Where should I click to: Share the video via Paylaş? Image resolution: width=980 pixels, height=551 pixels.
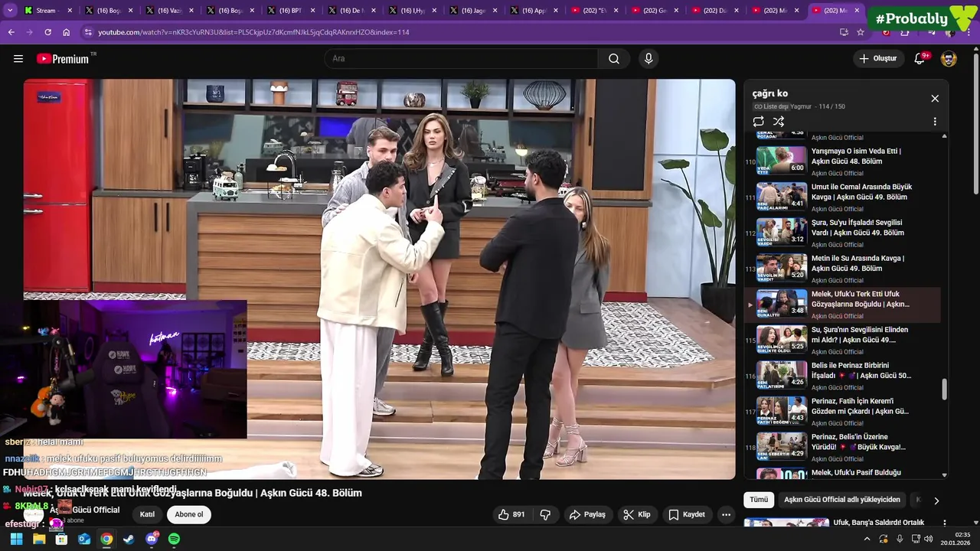(587, 515)
